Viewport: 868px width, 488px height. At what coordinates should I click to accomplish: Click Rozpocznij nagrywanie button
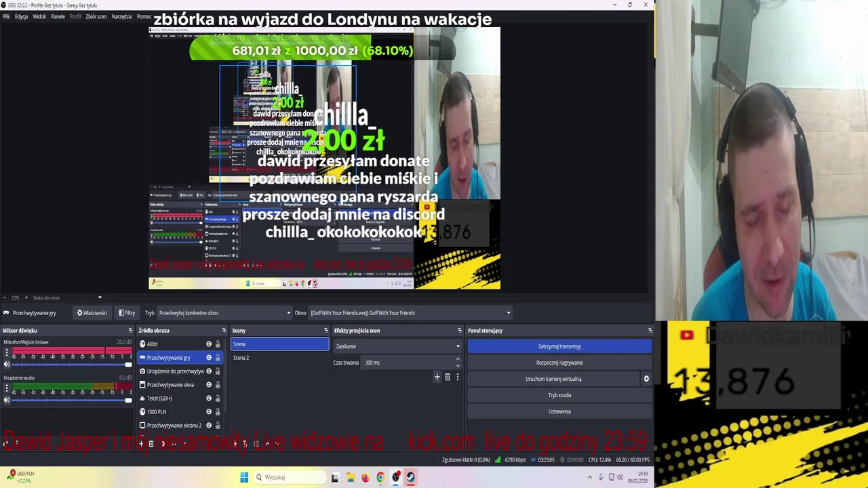tap(559, 363)
